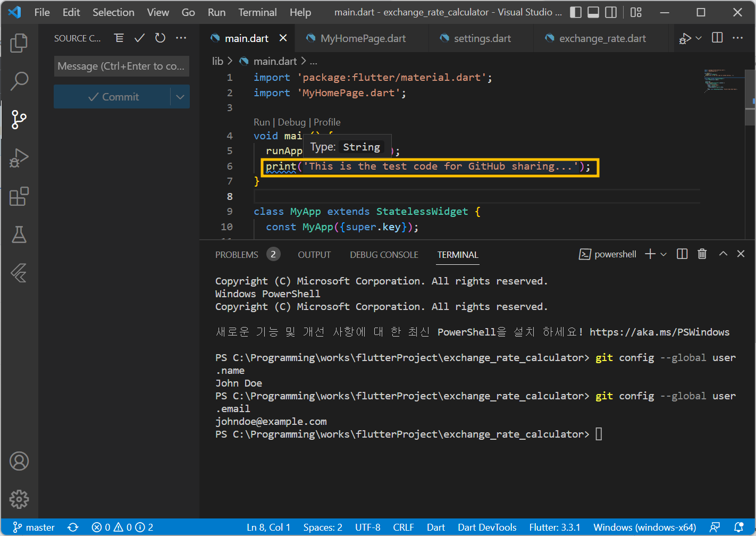756x536 pixels.
Task: Open the Manage gear icon
Action: click(19, 499)
